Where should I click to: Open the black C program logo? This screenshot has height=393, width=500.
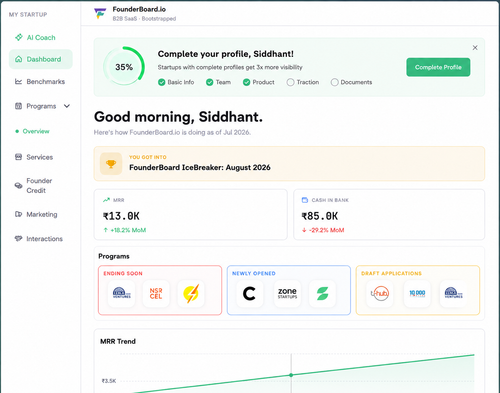pos(250,293)
